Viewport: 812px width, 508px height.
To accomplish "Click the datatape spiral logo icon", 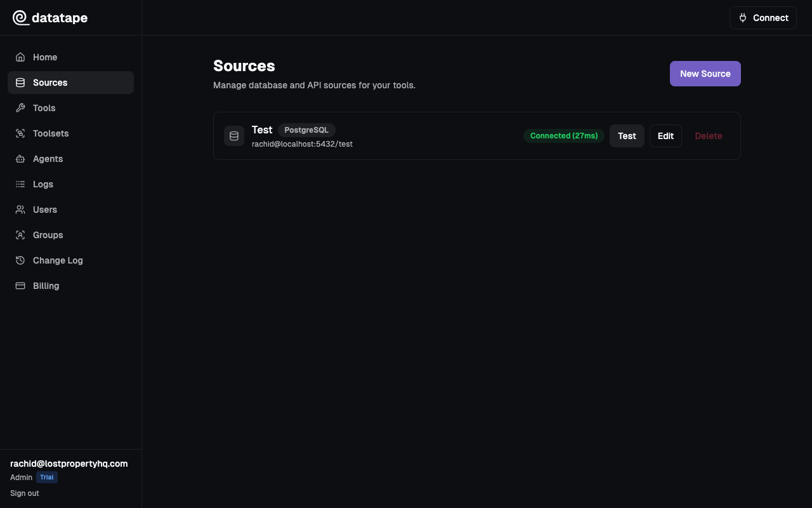I will (x=21, y=18).
